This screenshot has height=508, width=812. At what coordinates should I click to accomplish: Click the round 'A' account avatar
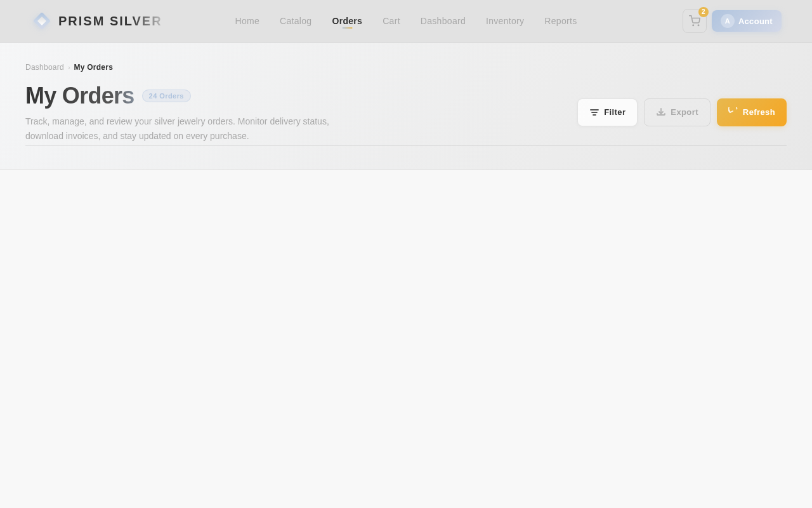[728, 21]
